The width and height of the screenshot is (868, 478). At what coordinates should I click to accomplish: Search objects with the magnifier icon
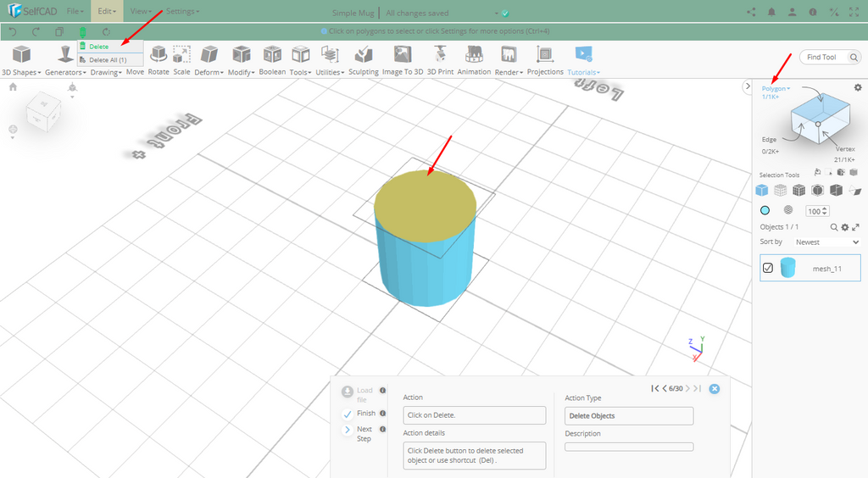click(834, 227)
